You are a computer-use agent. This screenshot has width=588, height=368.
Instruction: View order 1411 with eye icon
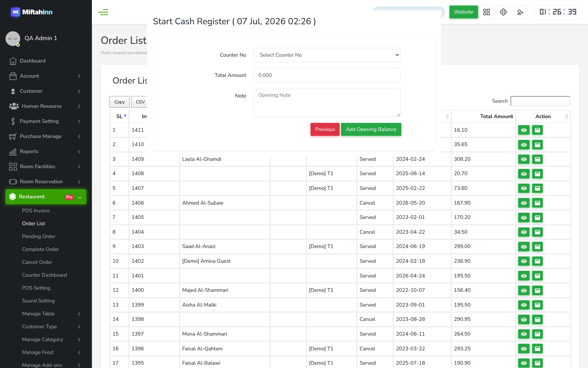pos(524,130)
